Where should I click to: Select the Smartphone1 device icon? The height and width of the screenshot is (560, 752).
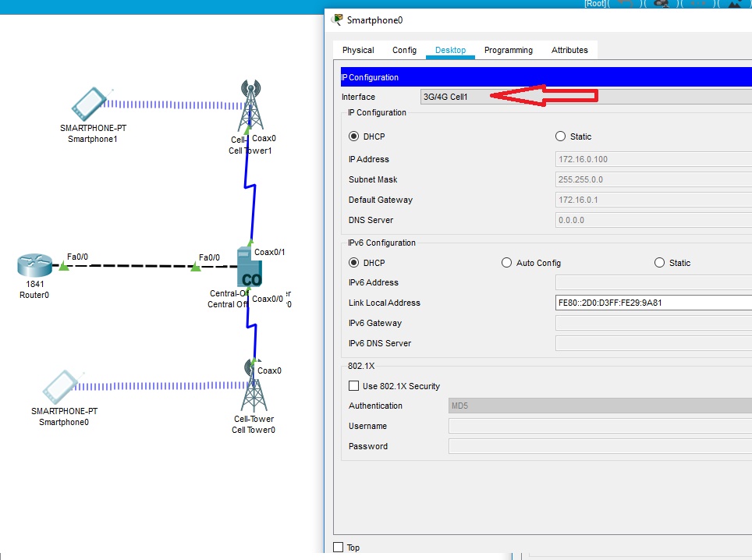88,104
